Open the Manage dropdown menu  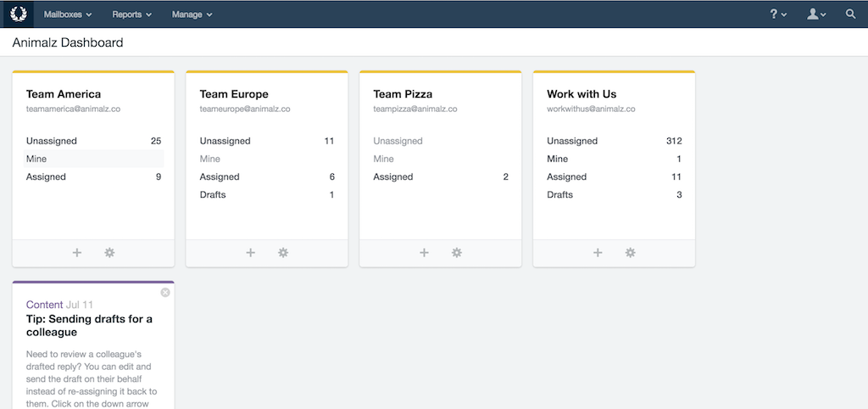coord(192,14)
